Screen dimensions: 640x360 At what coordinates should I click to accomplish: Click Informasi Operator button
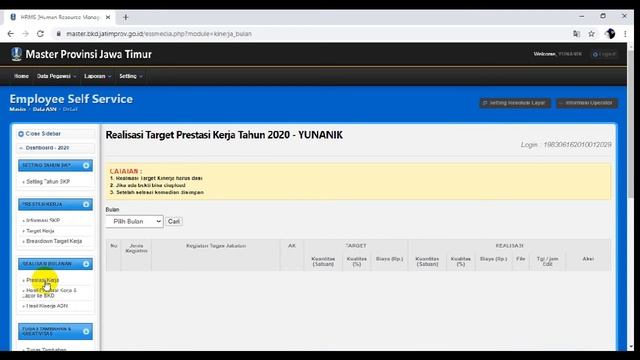[587, 103]
